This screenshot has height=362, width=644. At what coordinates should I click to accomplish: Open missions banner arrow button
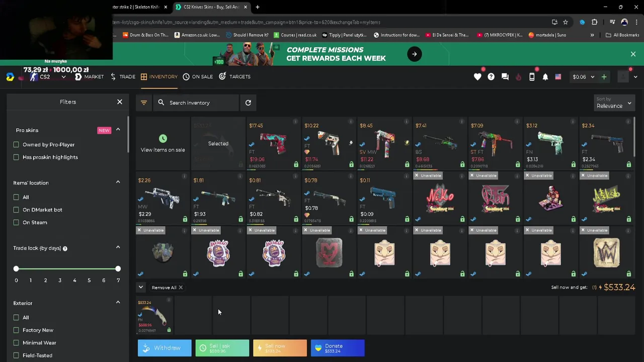tap(415, 54)
